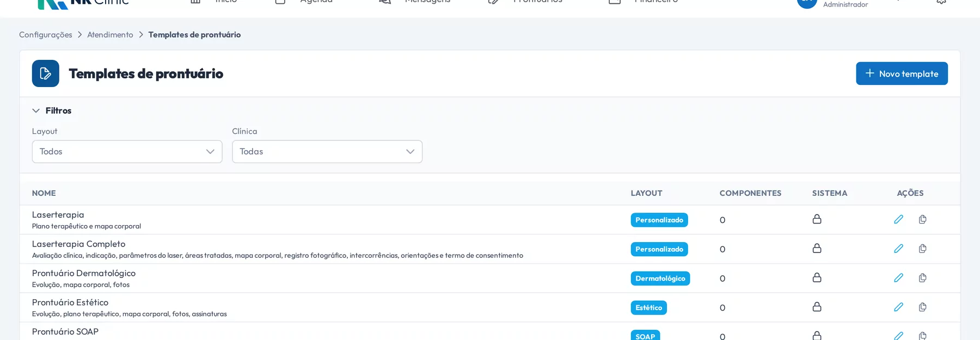Edit the Laserterapia Completo template
Image resolution: width=980 pixels, height=340 pixels.
(898, 249)
